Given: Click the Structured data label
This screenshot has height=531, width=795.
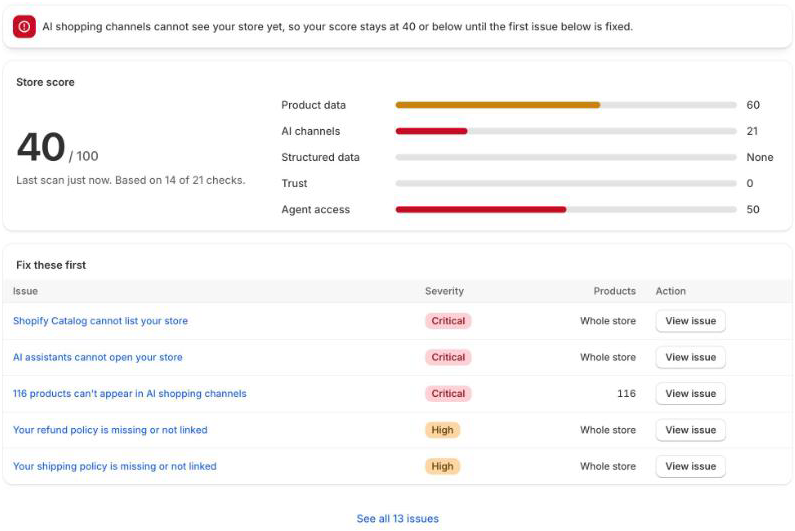Looking at the screenshot, I should [320, 157].
